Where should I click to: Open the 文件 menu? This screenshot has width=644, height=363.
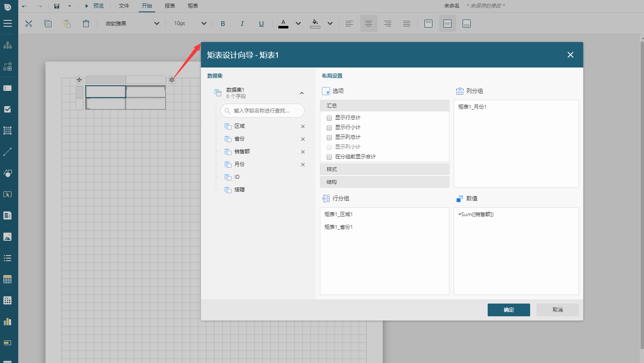124,6
